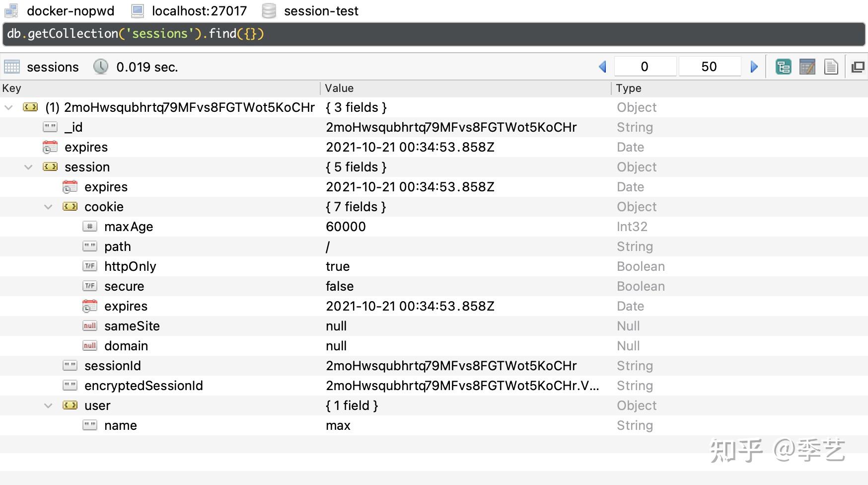Viewport: 868px width, 485px height.
Task: Click the docker-nopwd connection icon
Action: tap(11, 11)
